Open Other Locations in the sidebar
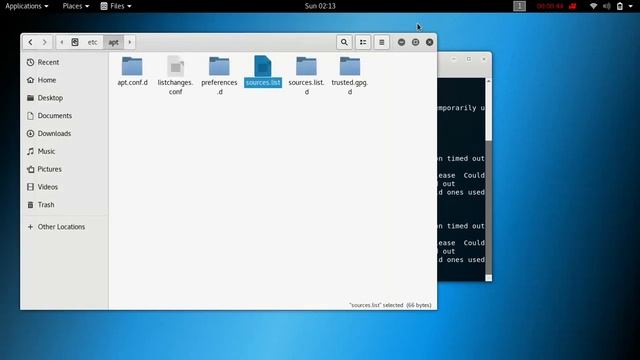640x360 pixels. tap(64, 227)
